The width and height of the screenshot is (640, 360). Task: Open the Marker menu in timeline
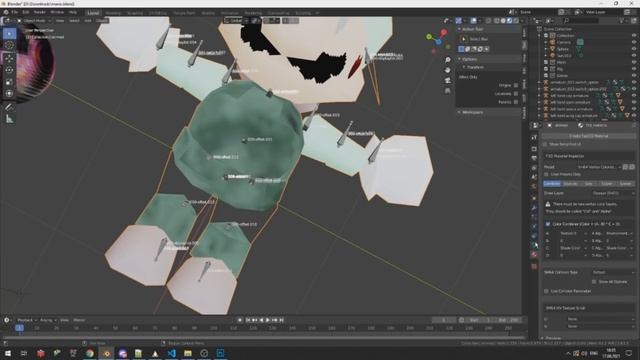coord(79,320)
